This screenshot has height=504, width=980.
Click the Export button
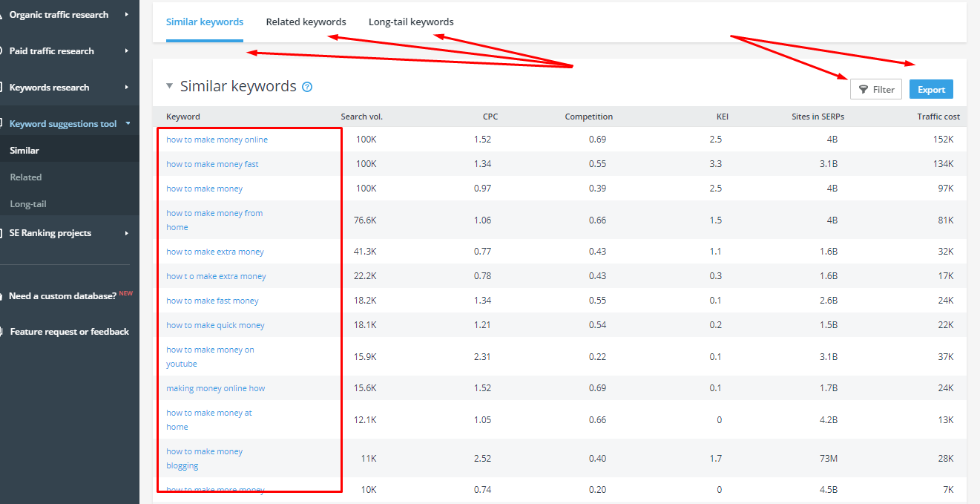tap(931, 88)
